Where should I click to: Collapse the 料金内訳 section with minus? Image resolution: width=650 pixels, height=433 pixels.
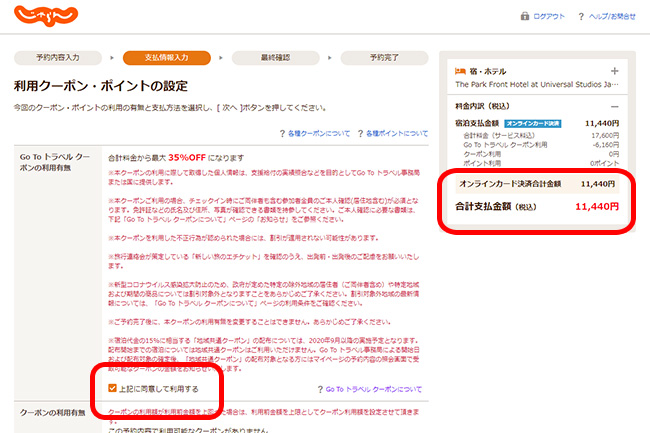(614, 106)
